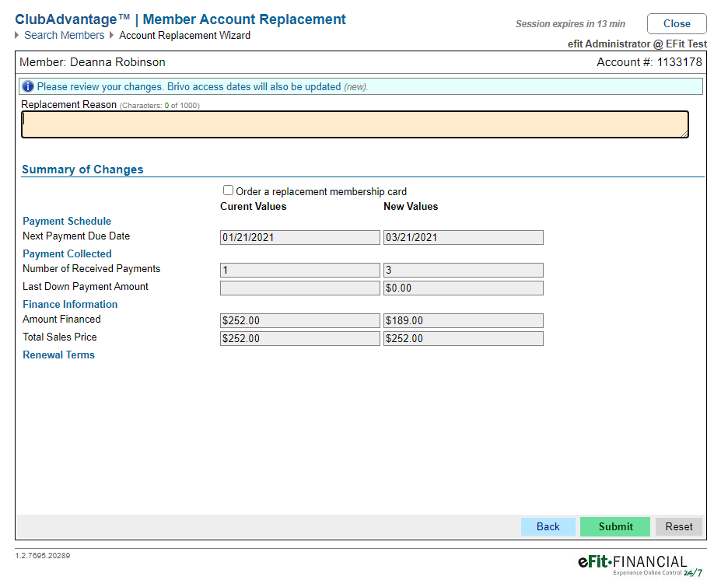Click the ClubAdvantage Member Account Replacement title
This screenshot has height=587, width=728.
click(x=180, y=19)
